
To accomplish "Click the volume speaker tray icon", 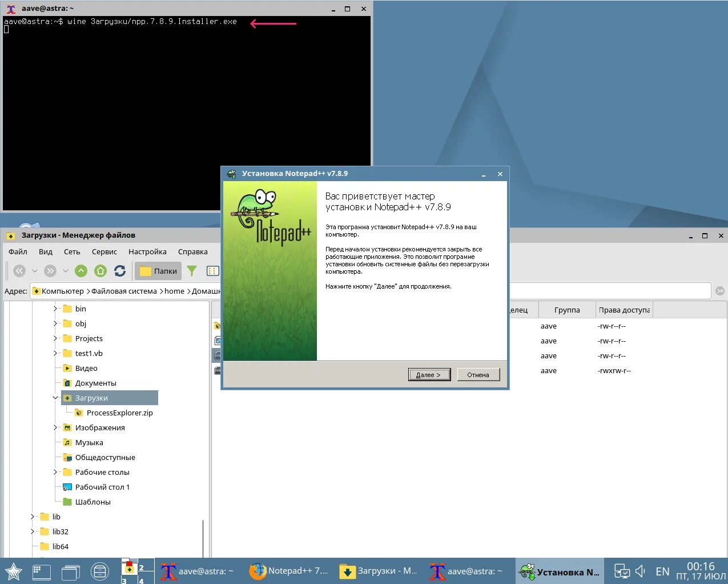I will click(640, 571).
